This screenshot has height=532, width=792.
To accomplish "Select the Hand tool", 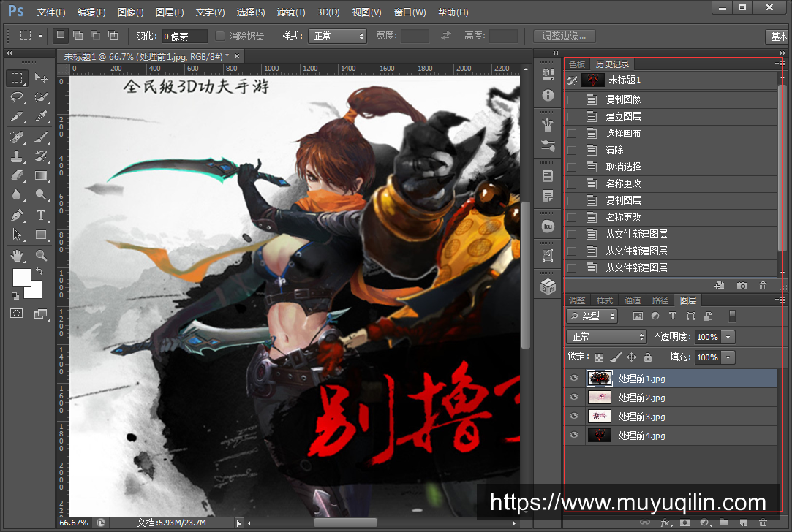I will point(17,255).
